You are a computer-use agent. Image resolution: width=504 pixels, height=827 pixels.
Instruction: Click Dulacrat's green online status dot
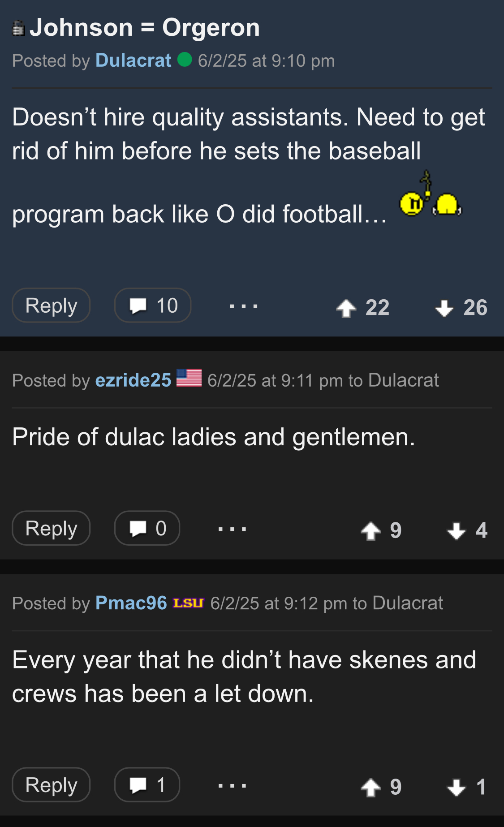tap(185, 60)
